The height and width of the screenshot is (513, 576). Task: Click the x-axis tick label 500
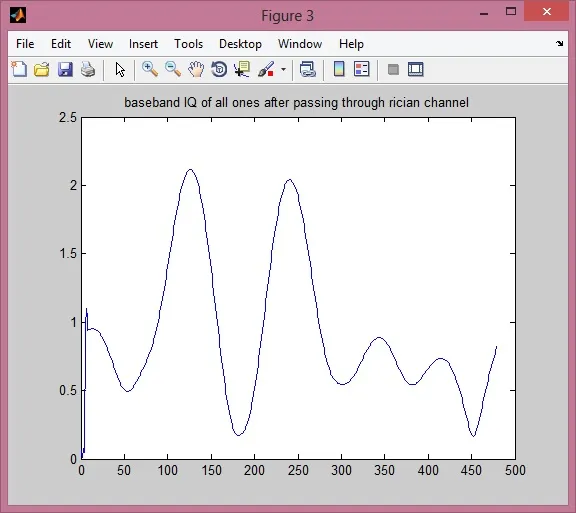[x=515, y=470]
